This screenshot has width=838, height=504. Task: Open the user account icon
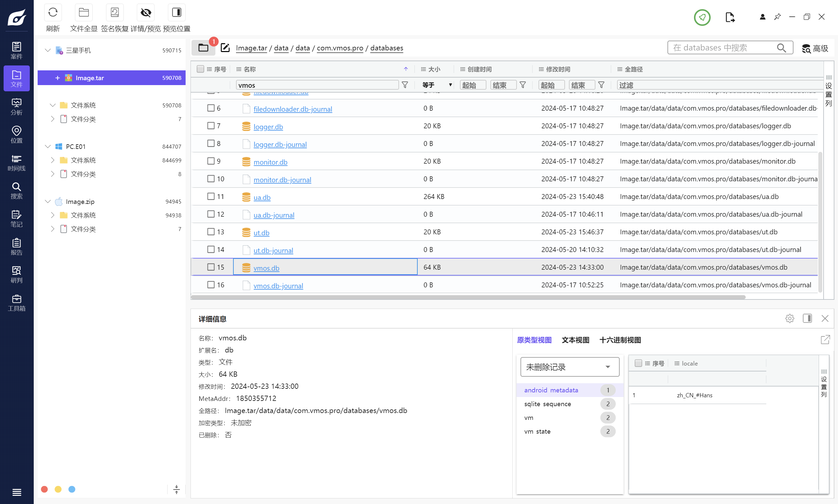(x=763, y=17)
